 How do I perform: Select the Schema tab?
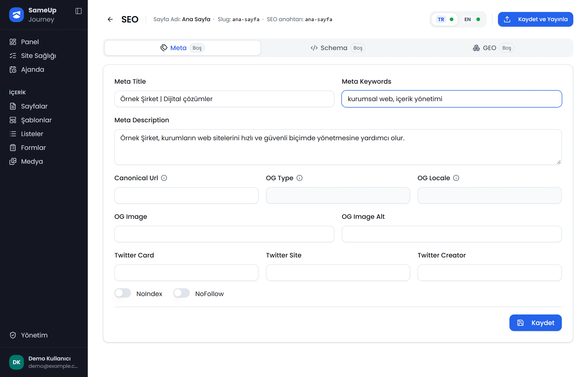pos(338,48)
